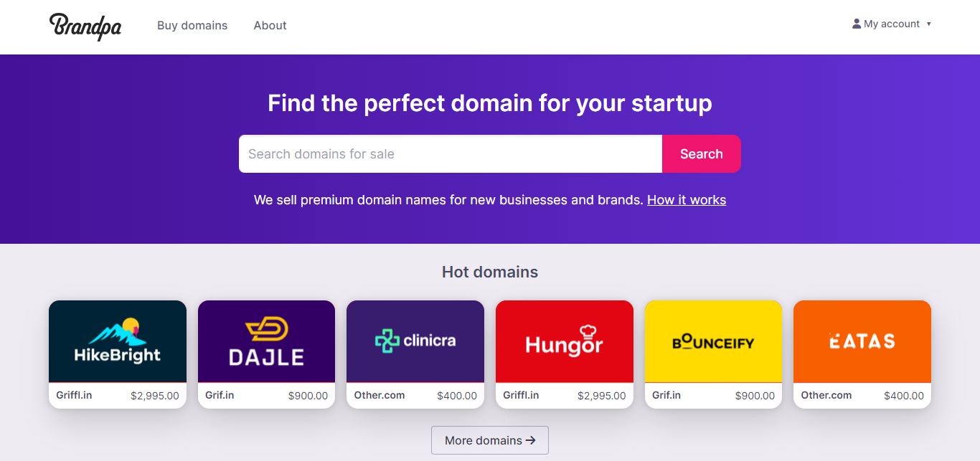The width and height of the screenshot is (980, 461).
Task: Select the yellow BOUNCEIFY logo card
Action: (713, 341)
